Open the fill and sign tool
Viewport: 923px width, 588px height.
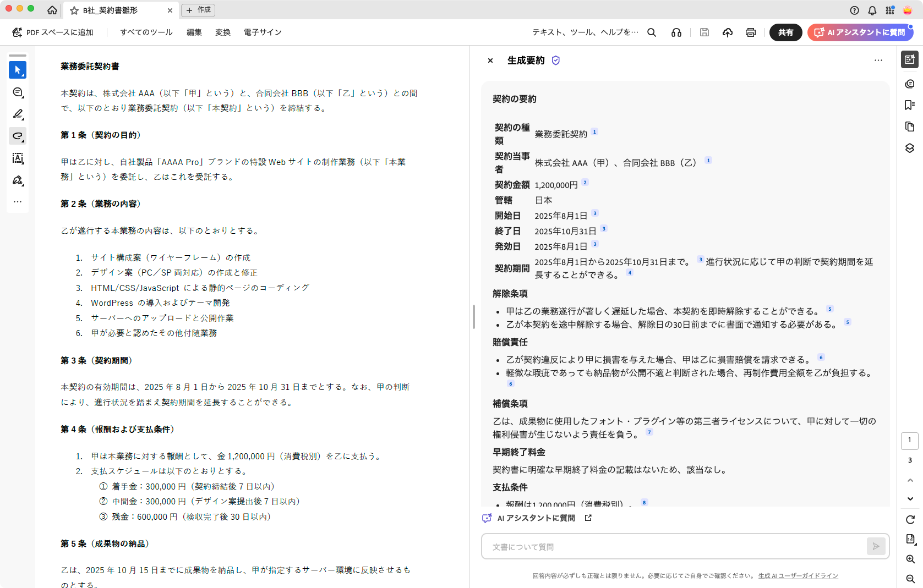(x=18, y=180)
